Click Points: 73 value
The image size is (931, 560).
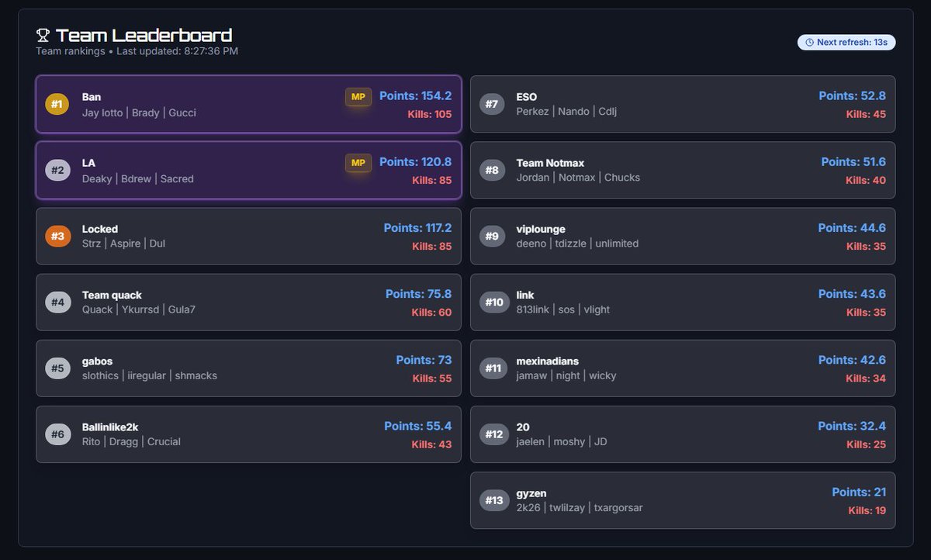tap(424, 360)
